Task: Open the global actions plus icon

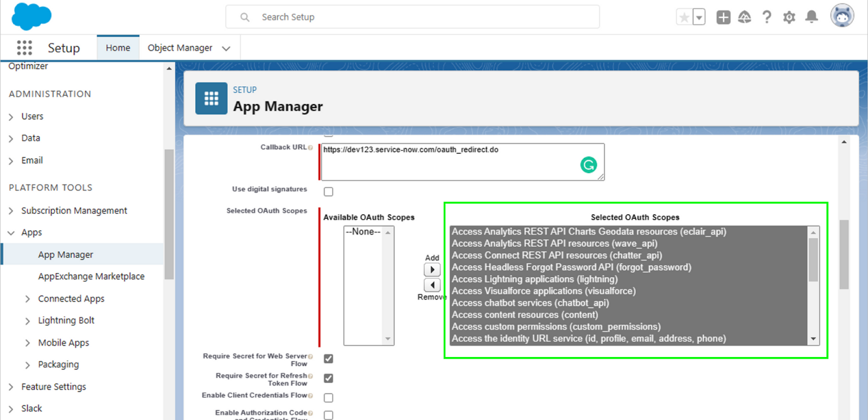Action: (723, 17)
